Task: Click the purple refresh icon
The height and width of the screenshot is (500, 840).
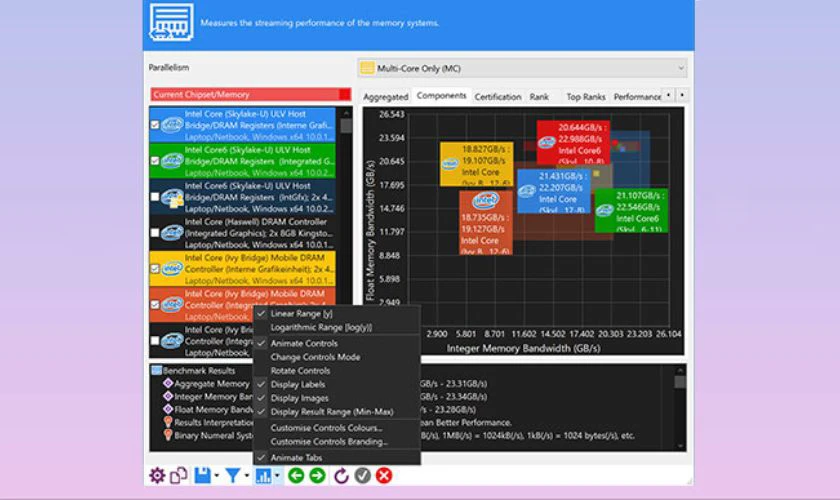Action: coord(341,475)
